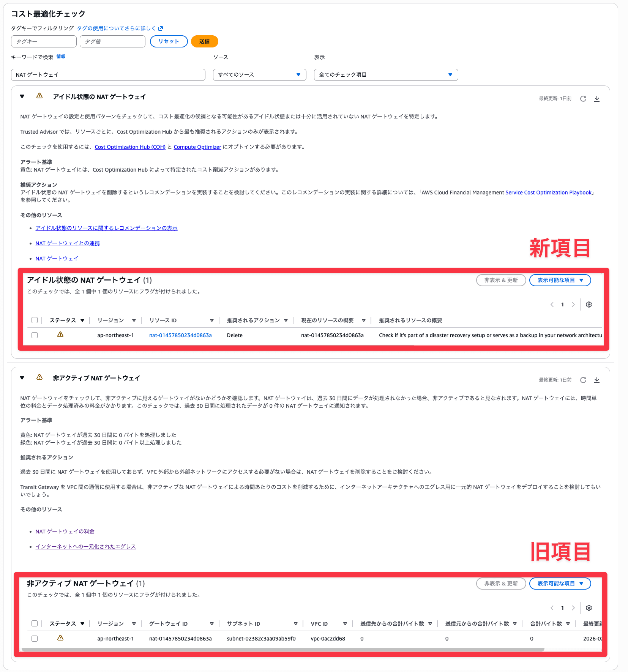Click 非表示 & 更新 in inactive NAT table
Screen dimensions: 628x672
click(x=501, y=584)
